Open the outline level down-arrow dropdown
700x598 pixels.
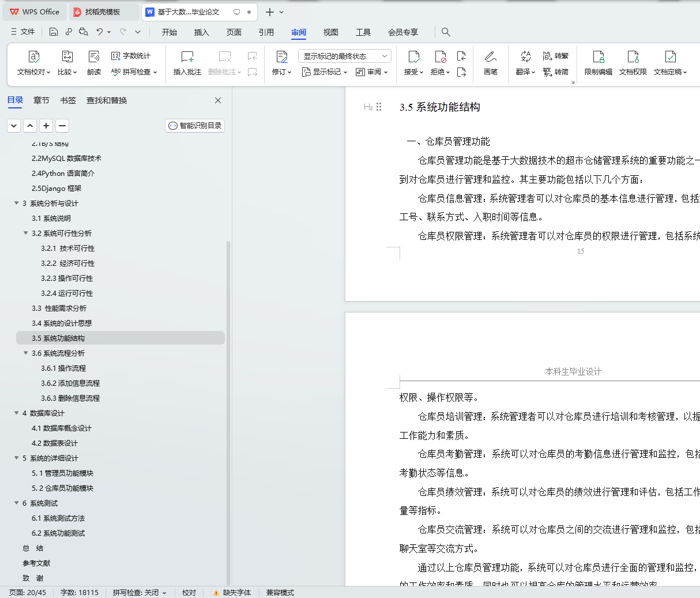pyautogui.click(x=14, y=125)
